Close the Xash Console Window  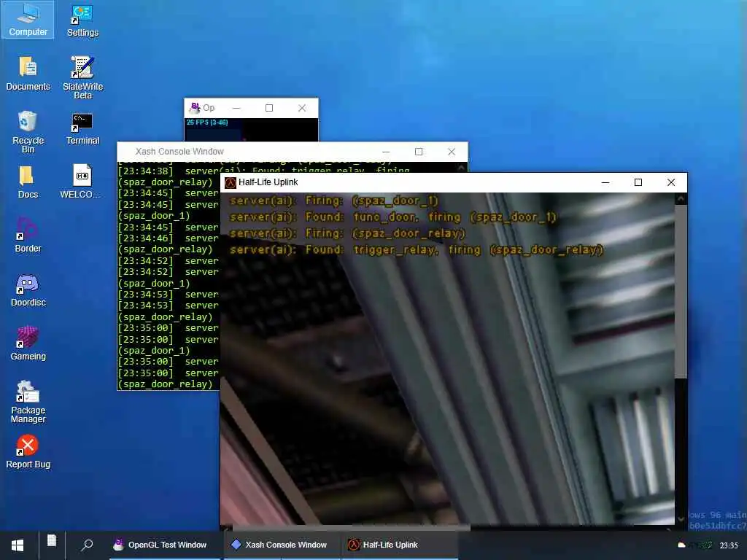452,152
